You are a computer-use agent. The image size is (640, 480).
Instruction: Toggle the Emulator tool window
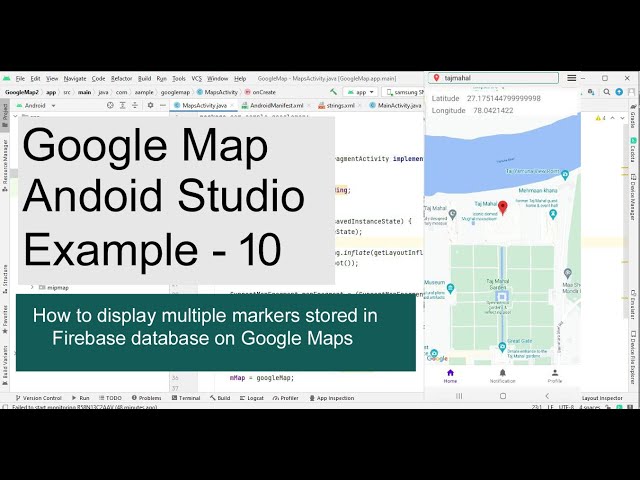pos(633,304)
